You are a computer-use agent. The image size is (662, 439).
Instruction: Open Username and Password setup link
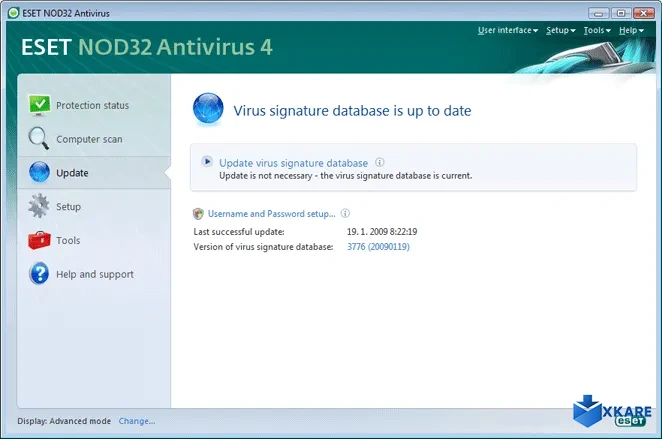[x=271, y=214]
